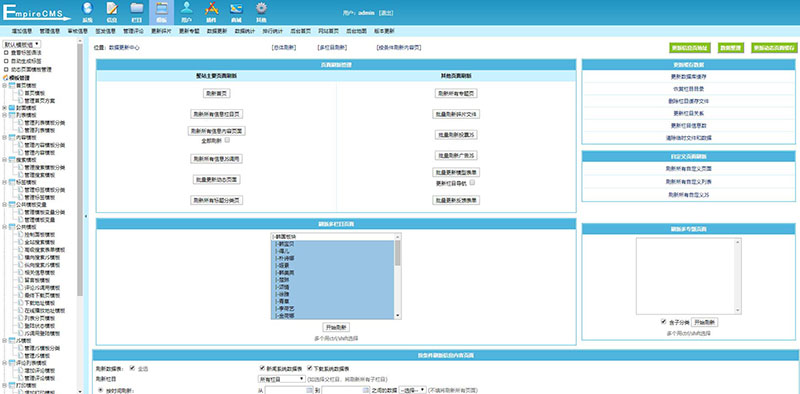Toggle the 全选 data table checkbox
The width and height of the screenshot is (800, 394).
point(133,368)
